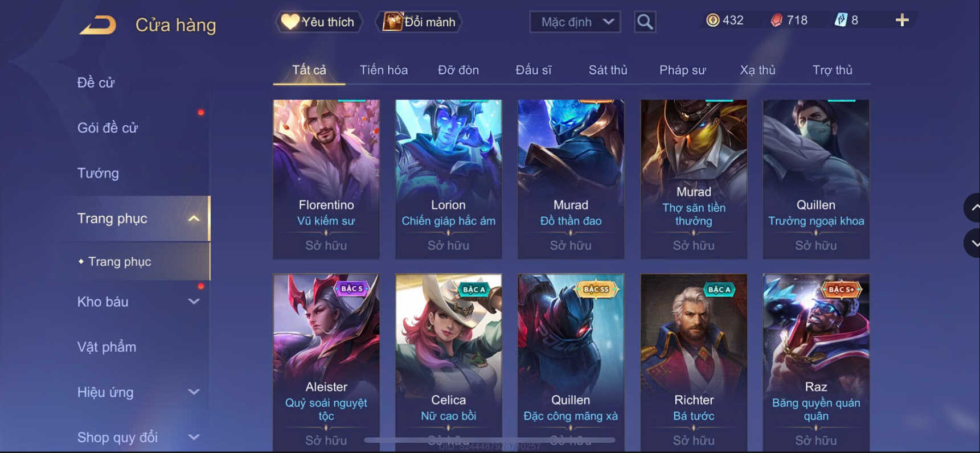Click the plus icon to add currency
The width and height of the screenshot is (980, 453).
tap(902, 20)
